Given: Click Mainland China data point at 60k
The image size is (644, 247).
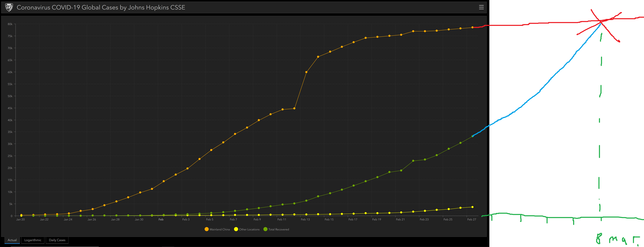Looking at the screenshot, I should [x=306, y=72].
